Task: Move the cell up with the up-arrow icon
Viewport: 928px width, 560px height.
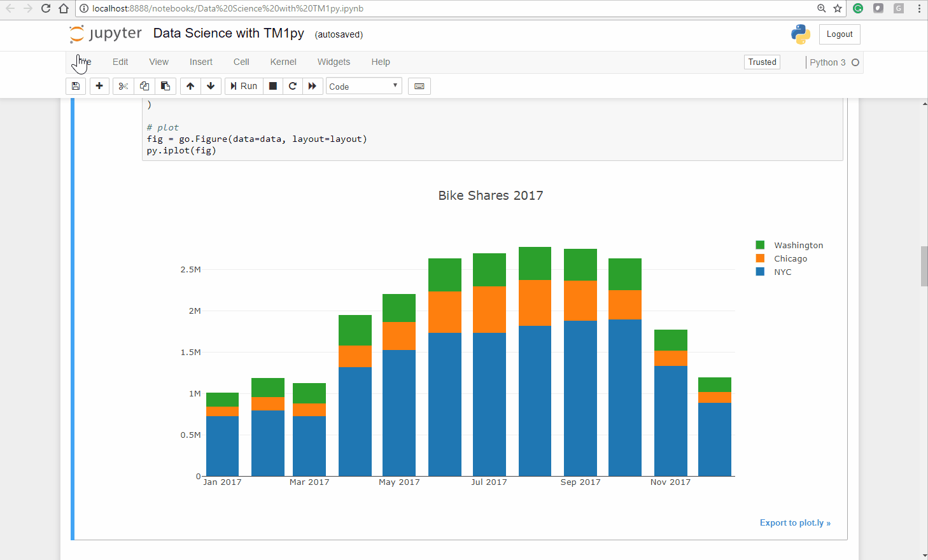Action: coord(190,86)
